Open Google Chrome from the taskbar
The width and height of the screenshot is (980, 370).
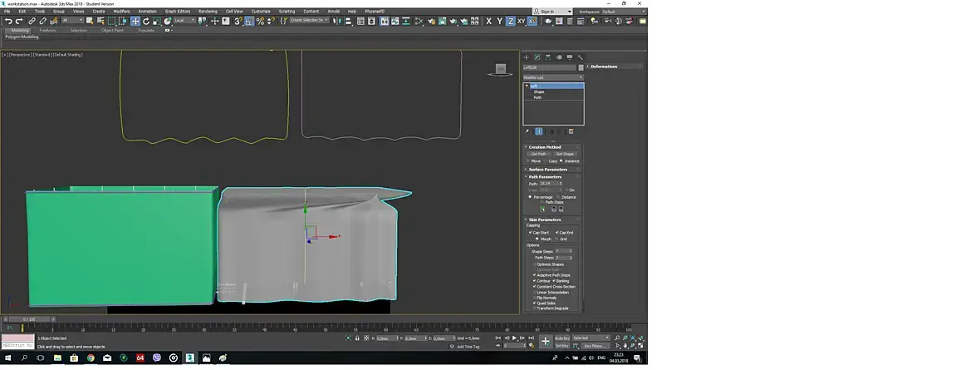coord(91,358)
